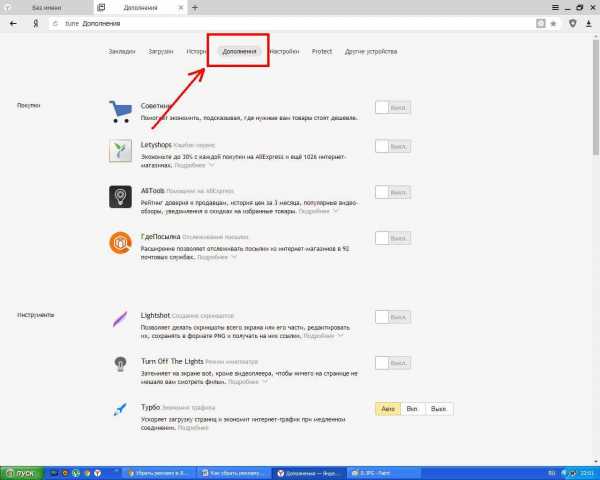Set Турбо mode to Вкл
Viewport: 600px width, 480px height.
pos(412,409)
